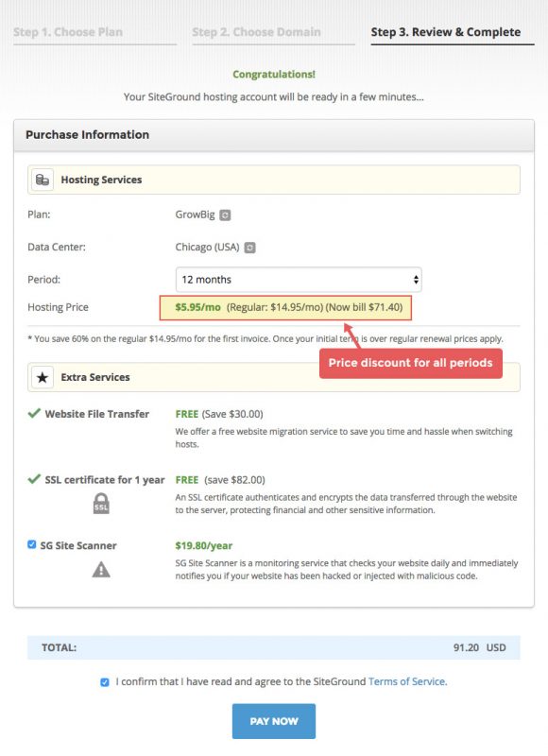Open the Terms of Service link

click(x=406, y=681)
